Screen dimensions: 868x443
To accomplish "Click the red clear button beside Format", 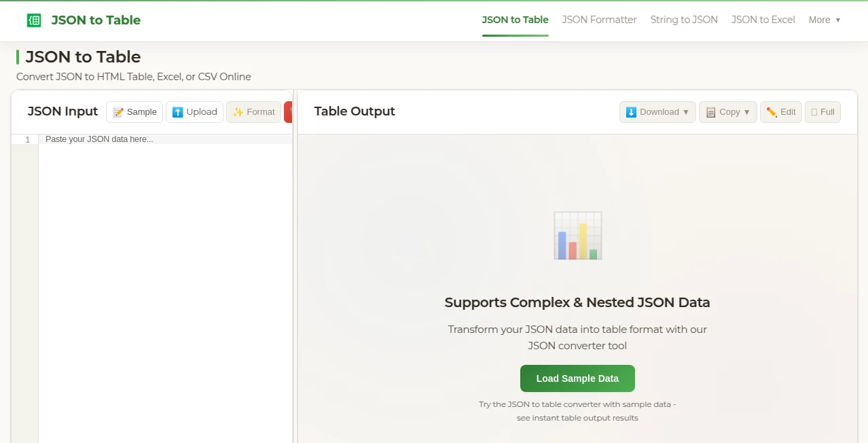I will pyautogui.click(x=290, y=111).
